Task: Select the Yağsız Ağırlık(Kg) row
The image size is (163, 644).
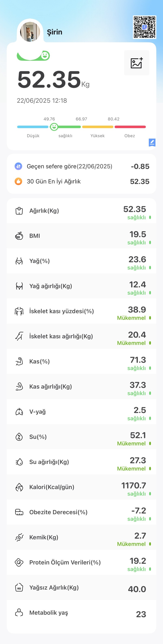Action: pos(81,587)
